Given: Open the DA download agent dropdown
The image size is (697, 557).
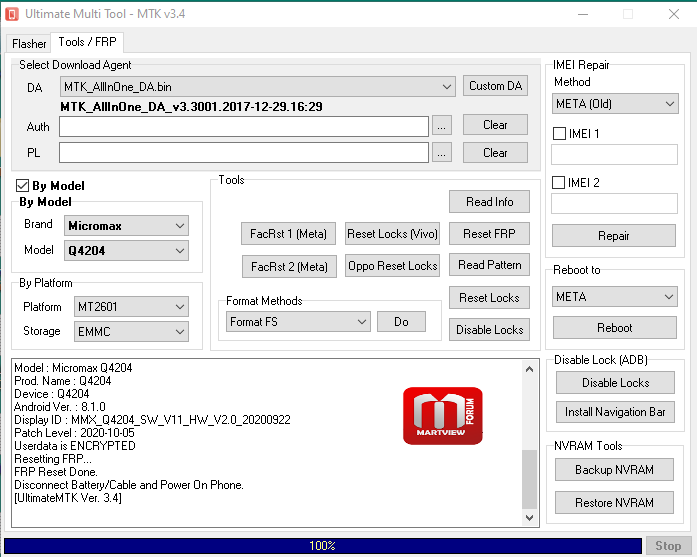Looking at the screenshot, I should [258, 87].
